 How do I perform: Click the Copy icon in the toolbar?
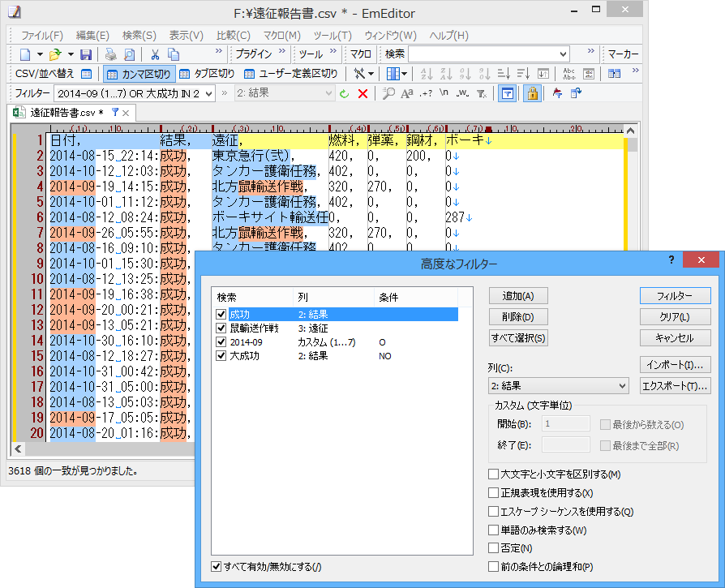coord(174,54)
